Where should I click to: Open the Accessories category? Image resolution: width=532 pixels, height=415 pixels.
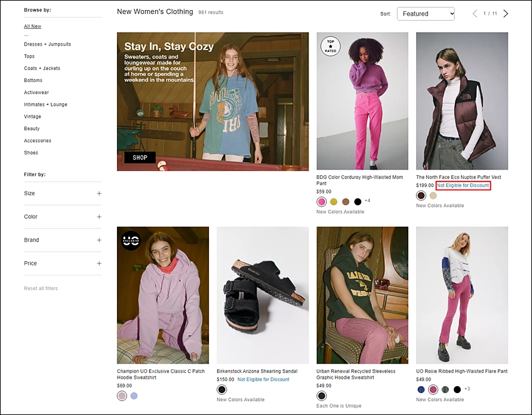[x=38, y=140]
